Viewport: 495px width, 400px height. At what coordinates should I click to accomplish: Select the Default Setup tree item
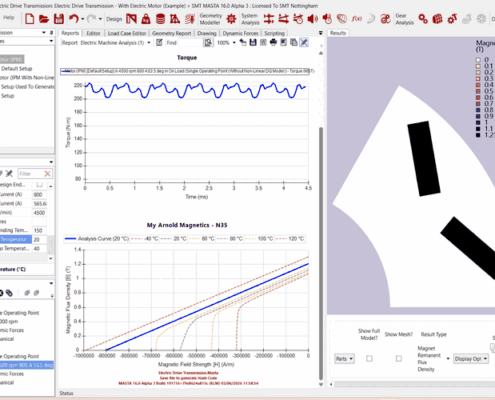click(x=17, y=69)
